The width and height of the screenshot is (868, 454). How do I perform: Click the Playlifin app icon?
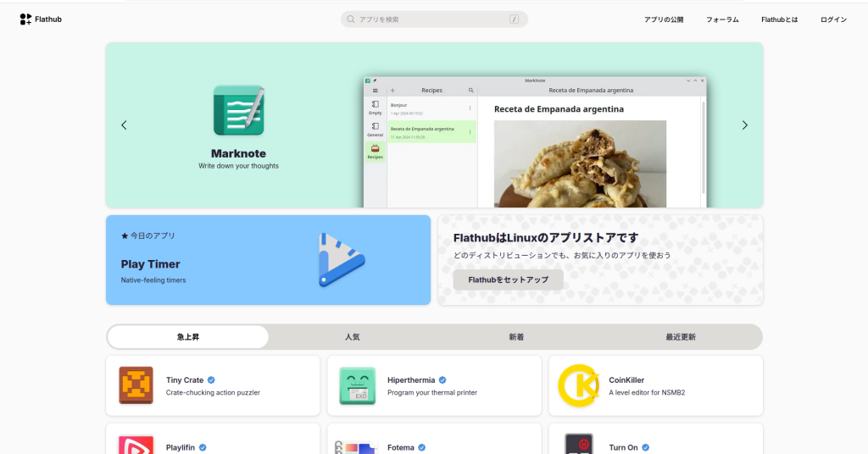click(136, 446)
